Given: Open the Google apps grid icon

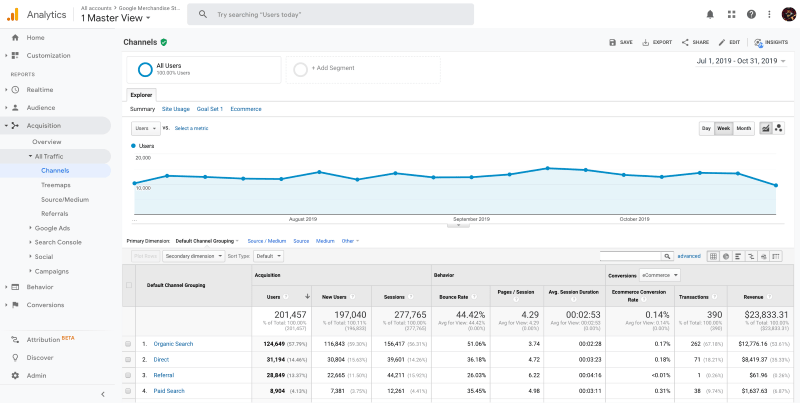Looking at the screenshot, I should pos(731,14).
